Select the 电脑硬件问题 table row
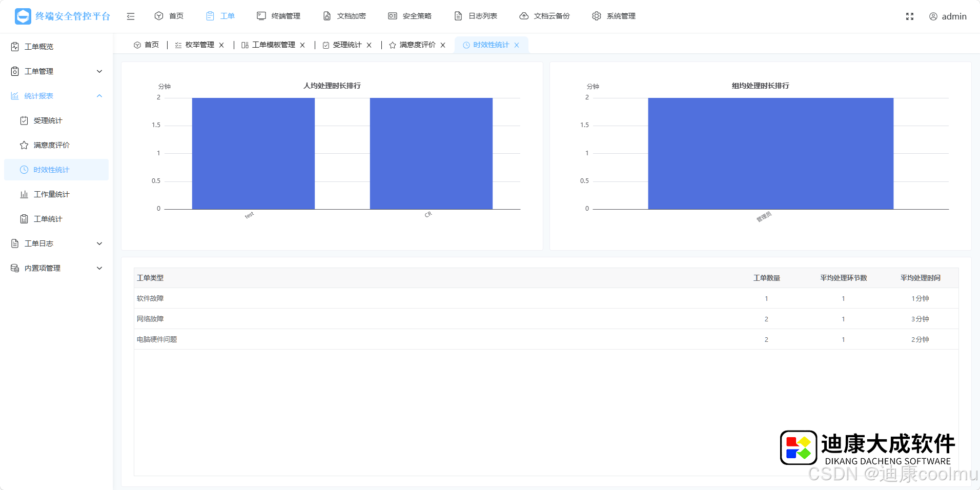The height and width of the screenshot is (490, 980). (546, 339)
